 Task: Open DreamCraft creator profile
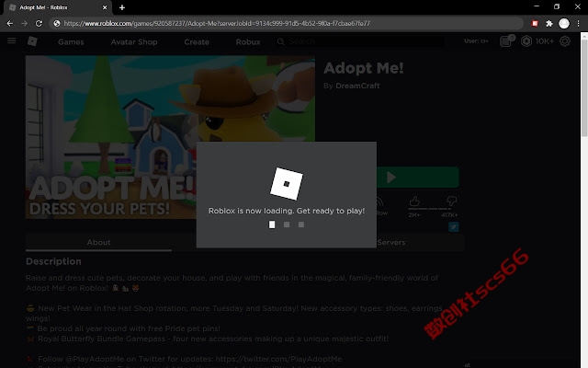[x=357, y=86]
